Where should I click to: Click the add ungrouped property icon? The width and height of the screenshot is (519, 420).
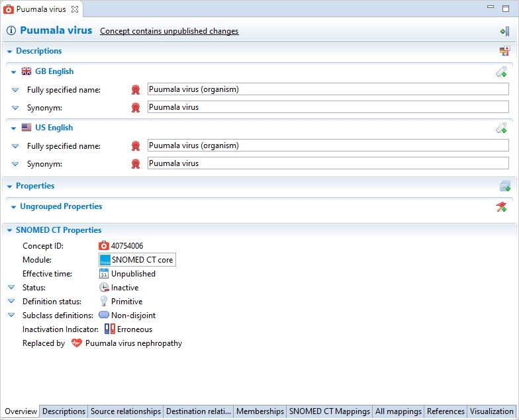pos(501,206)
